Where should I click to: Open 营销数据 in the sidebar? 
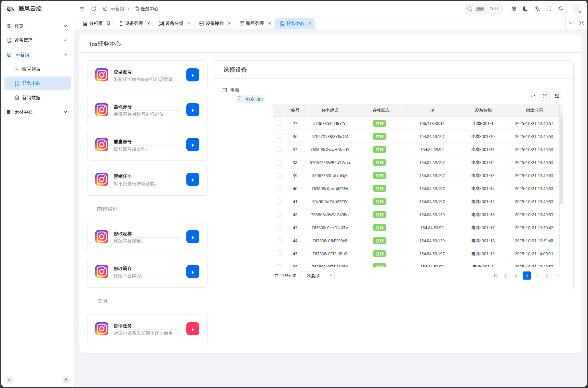(31, 98)
